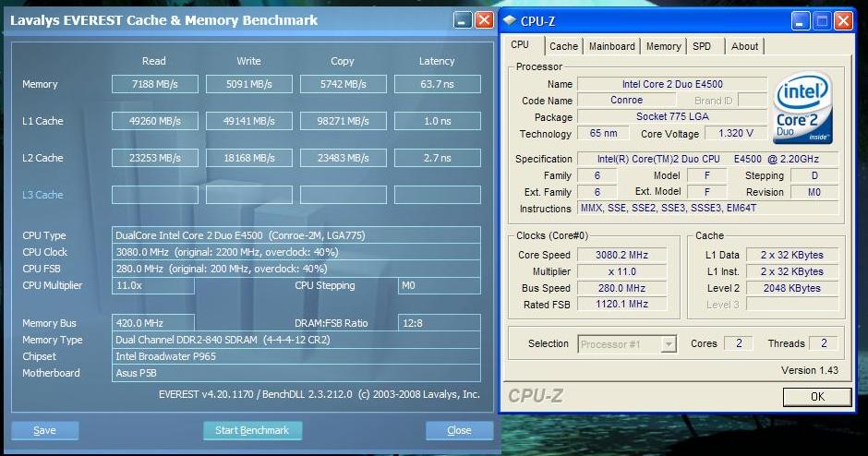The image size is (868, 456).
Task: Click the Revision M0 field in CPU-Z
Action: [x=814, y=192]
